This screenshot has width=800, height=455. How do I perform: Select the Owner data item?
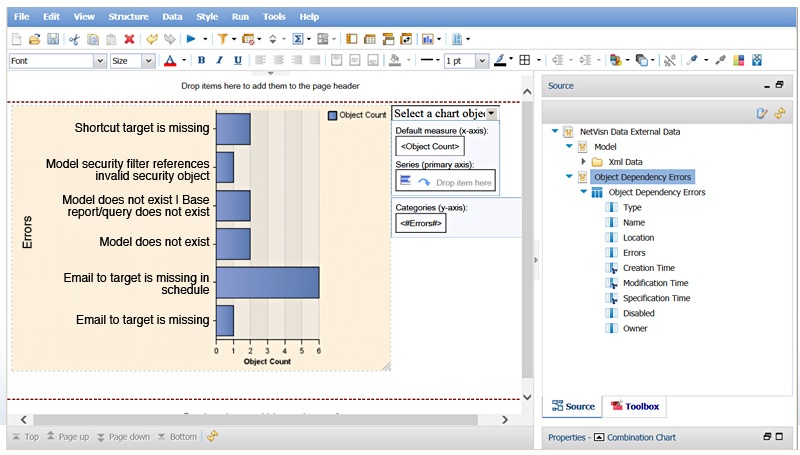coord(635,328)
